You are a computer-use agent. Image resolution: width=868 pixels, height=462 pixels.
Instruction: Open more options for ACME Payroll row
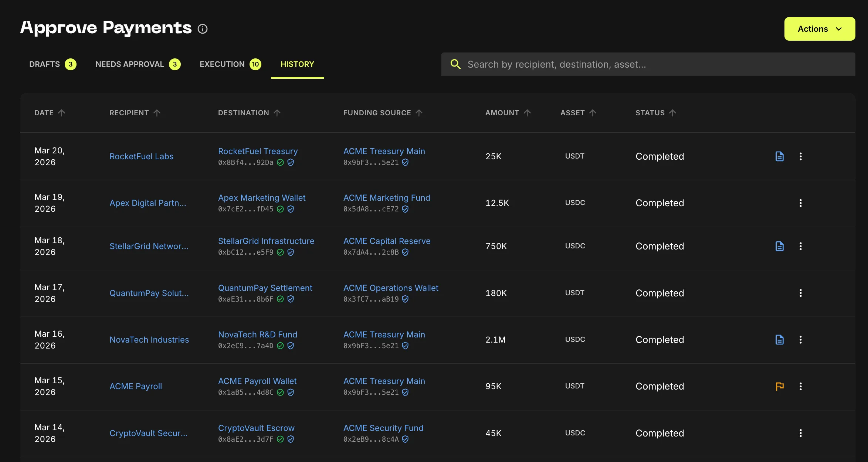[x=801, y=386]
